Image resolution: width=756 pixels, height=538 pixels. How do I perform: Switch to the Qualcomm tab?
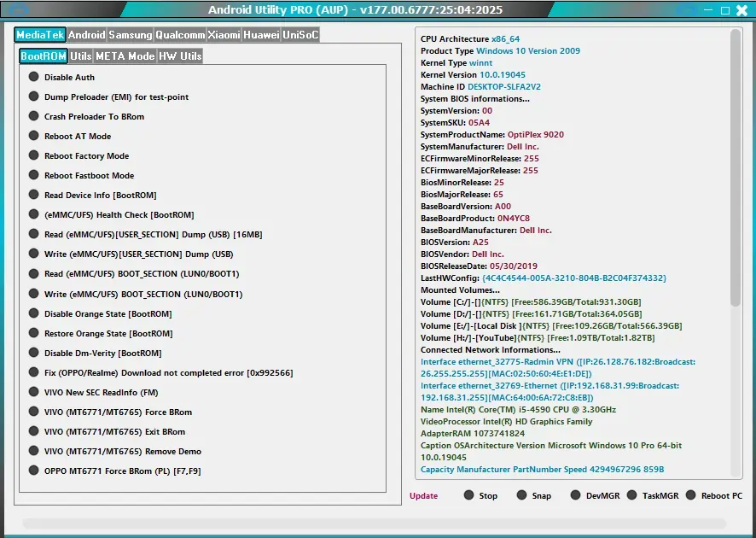point(180,35)
